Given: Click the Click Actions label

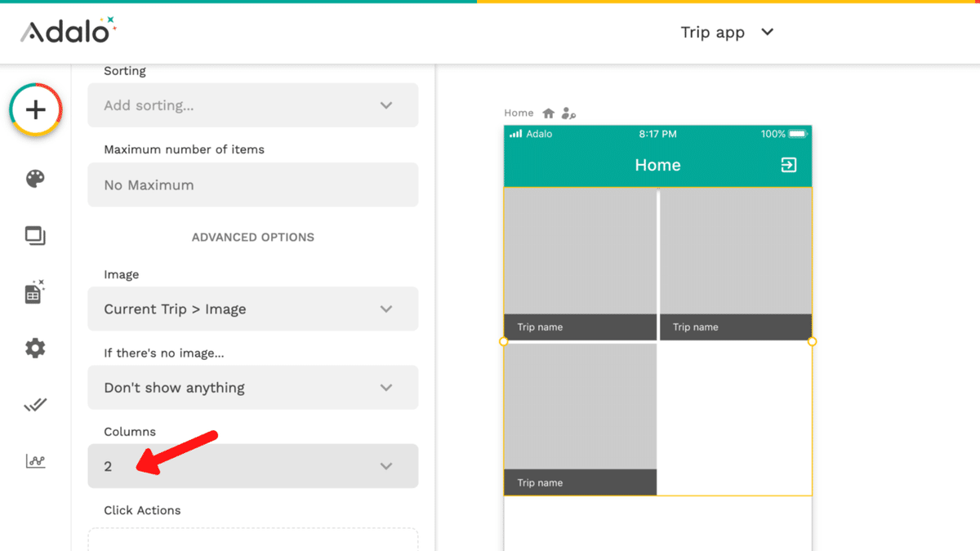Looking at the screenshot, I should pyautogui.click(x=142, y=510).
